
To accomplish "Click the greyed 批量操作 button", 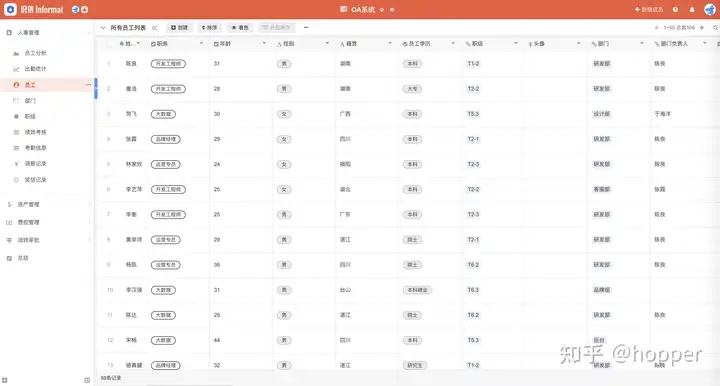I will coord(277,28).
